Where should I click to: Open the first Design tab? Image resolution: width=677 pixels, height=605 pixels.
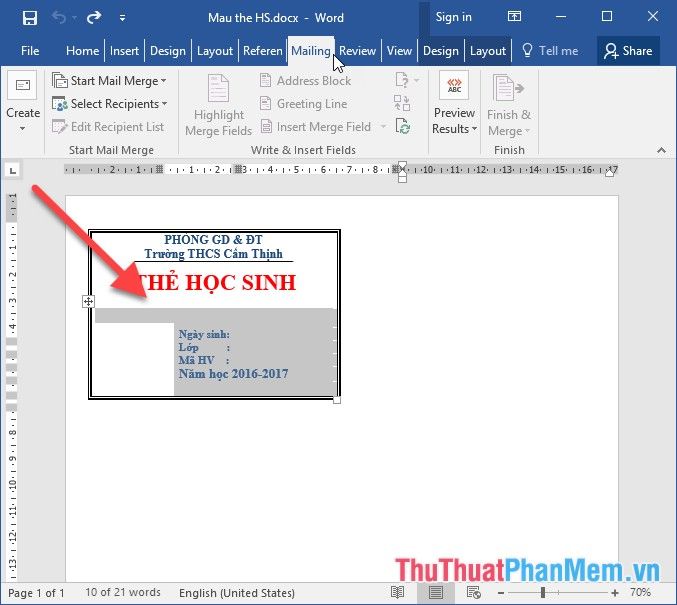point(168,51)
